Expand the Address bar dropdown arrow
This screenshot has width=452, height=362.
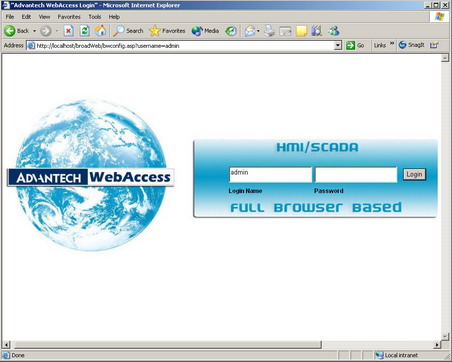pyautogui.click(x=338, y=45)
